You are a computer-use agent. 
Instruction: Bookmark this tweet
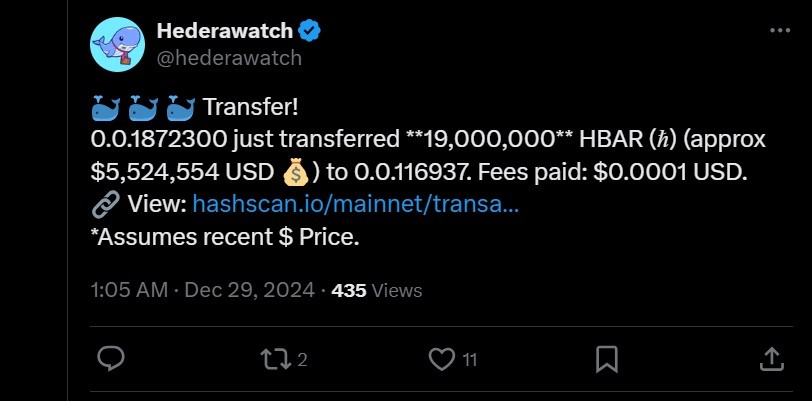coord(605,358)
